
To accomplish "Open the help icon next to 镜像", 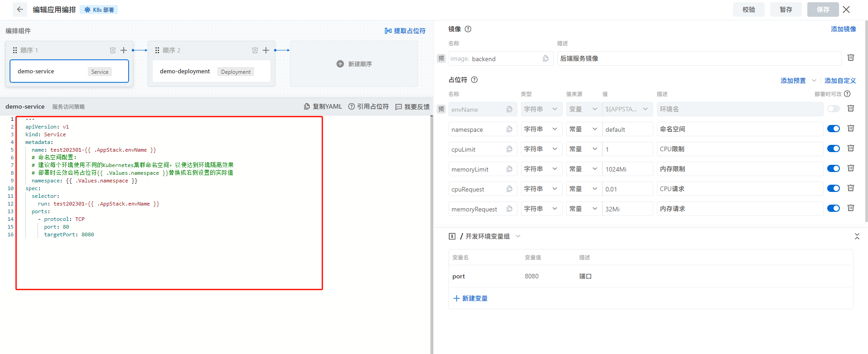I will coord(468,29).
